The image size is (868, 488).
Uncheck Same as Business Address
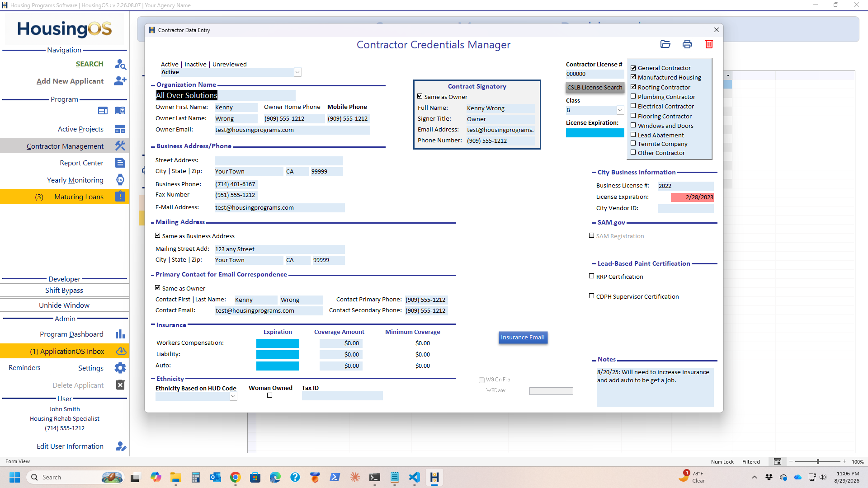coord(158,235)
